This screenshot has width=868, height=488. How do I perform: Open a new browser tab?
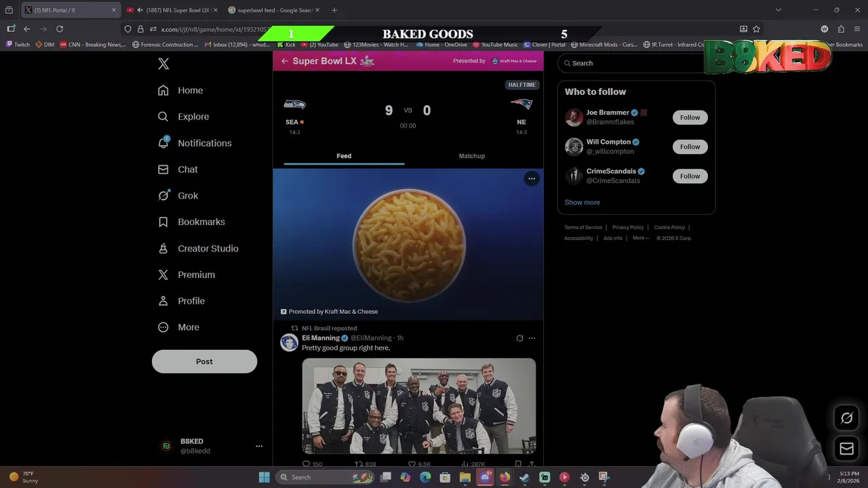(334, 10)
